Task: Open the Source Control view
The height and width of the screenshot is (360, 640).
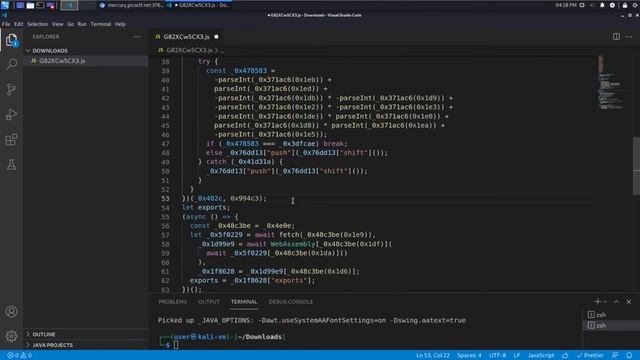Action: [11, 89]
